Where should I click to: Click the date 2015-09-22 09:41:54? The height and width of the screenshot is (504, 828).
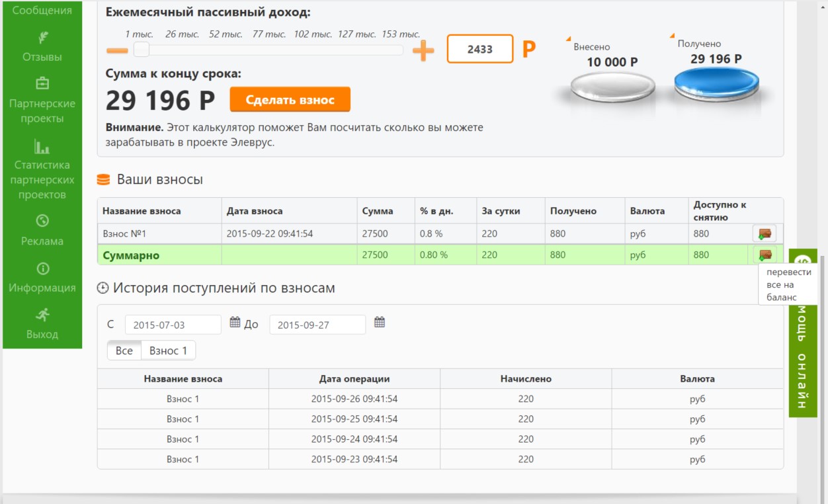point(270,233)
